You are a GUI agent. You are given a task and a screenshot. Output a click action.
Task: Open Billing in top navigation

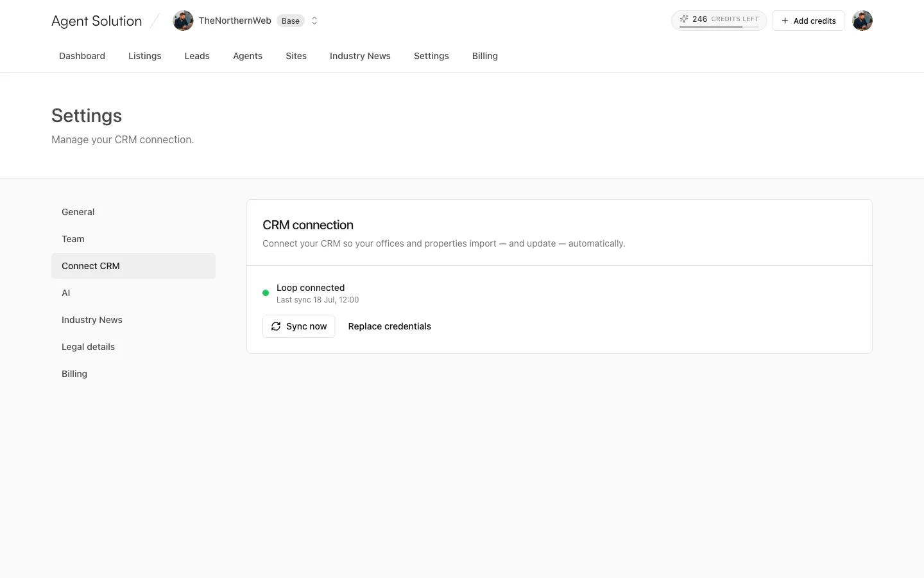485,56
